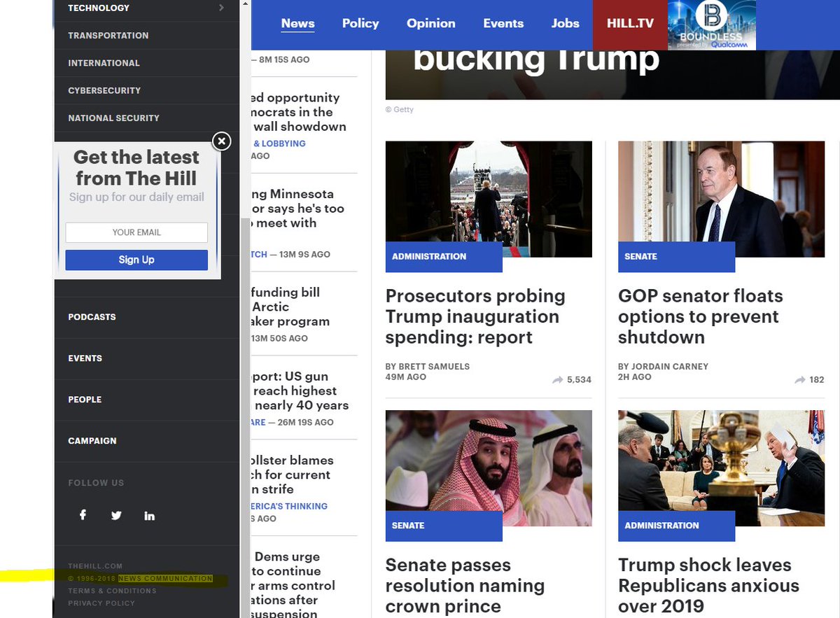Open the Policy tab

click(360, 23)
